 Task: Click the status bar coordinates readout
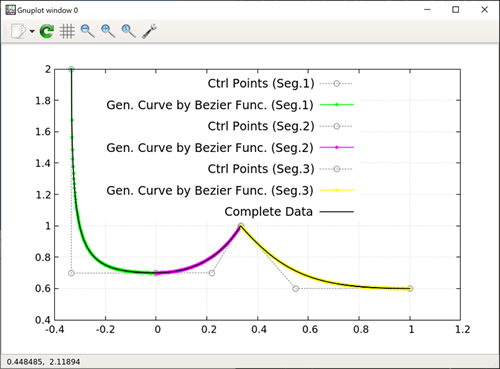pos(43,362)
